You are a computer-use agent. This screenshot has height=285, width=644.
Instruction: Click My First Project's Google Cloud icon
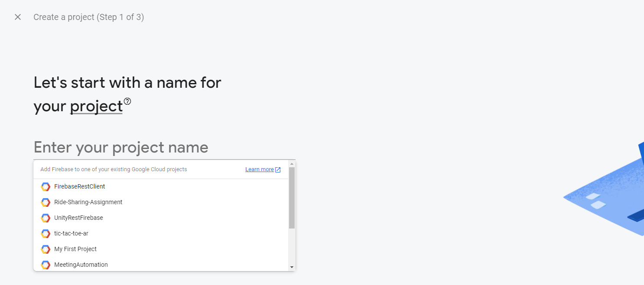46,249
